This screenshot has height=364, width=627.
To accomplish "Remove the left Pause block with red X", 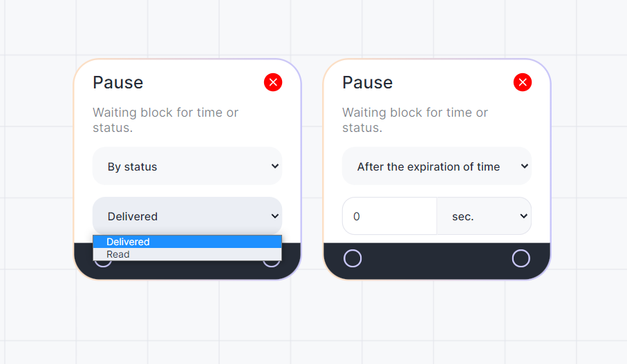I will point(273,83).
